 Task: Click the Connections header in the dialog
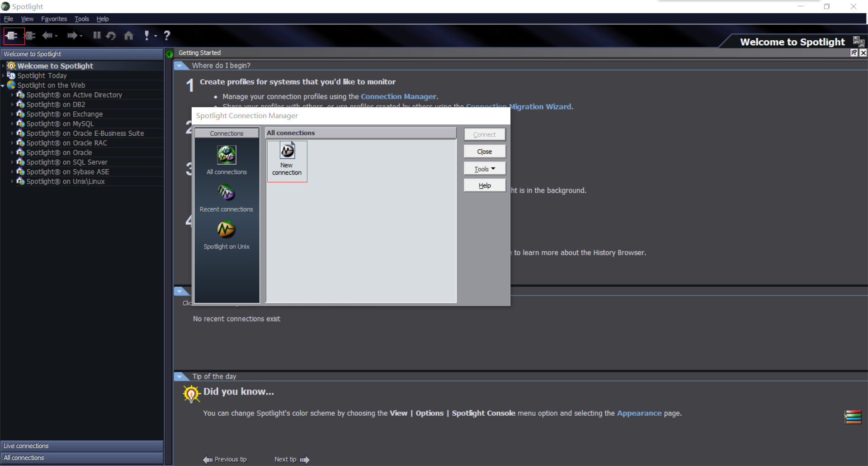point(226,133)
